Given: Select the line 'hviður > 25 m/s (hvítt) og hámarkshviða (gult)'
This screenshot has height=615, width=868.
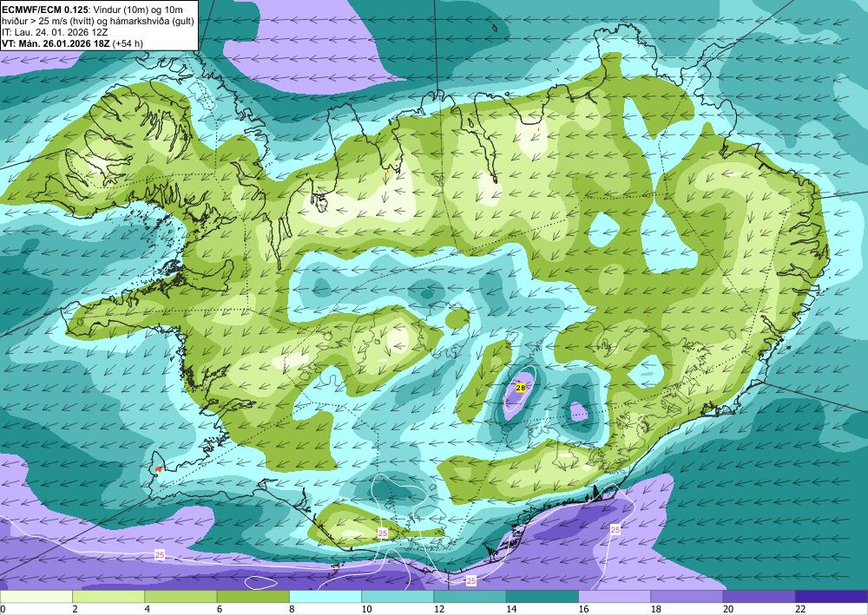Looking at the screenshot, I should click(x=98, y=21).
